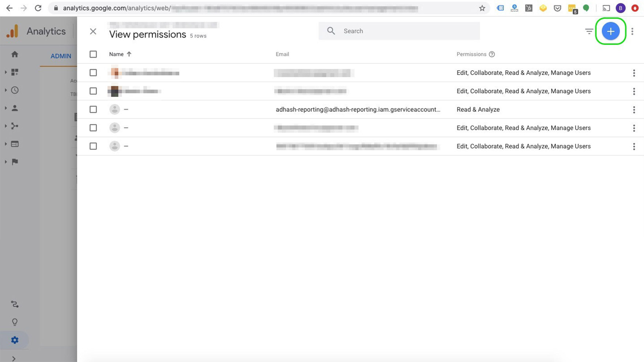This screenshot has height=362, width=644.
Task: Click the Permissions help question mark icon
Action: (492, 54)
